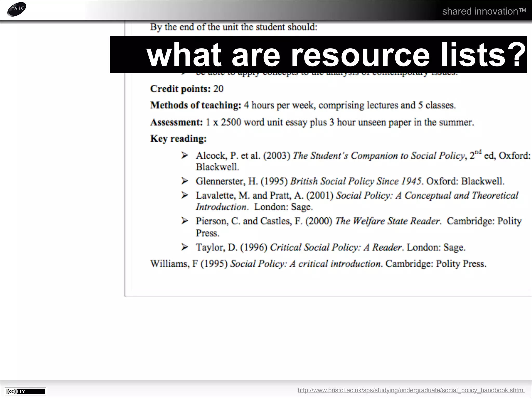Click the Taylor, D. (1996) reference

click(x=330, y=247)
